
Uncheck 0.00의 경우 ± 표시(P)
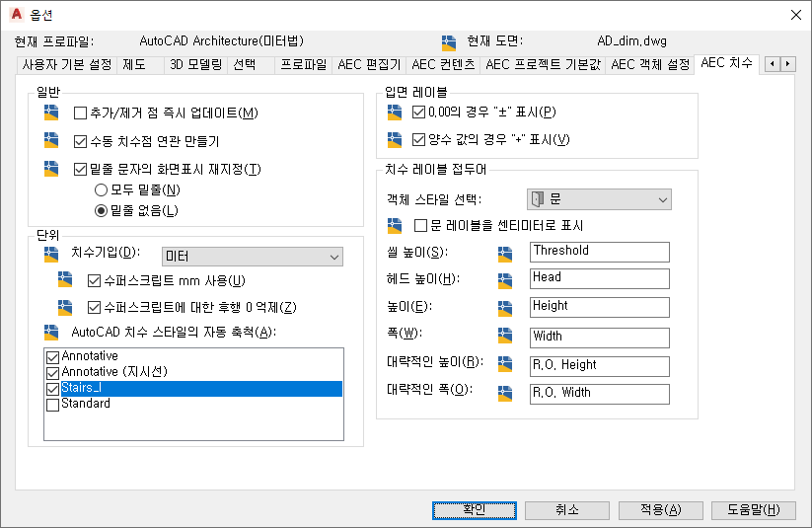[x=418, y=112]
